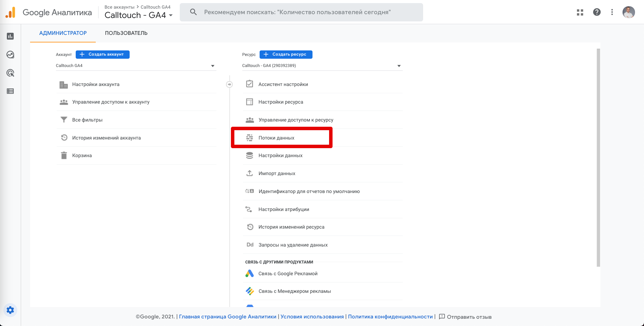Click the trash icon next to Корзина
The image size is (644, 326).
(x=64, y=155)
